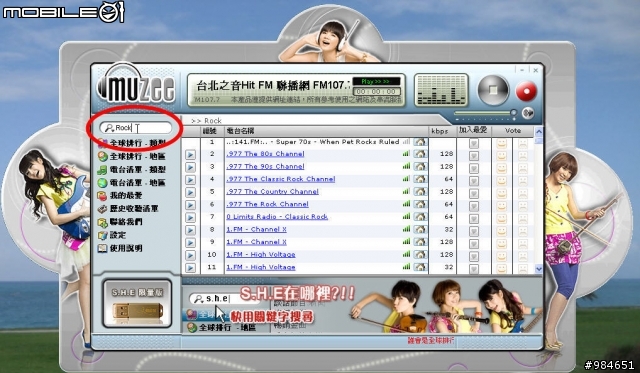640x373 pixels.
Task: Click row 1 Super 70s station name
Action: click(x=312, y=142)
